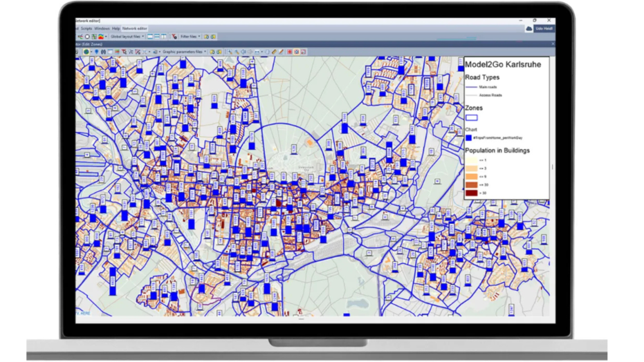Open the Filter files dropdown
Screen dimensions: 644x362
[190, 37]
